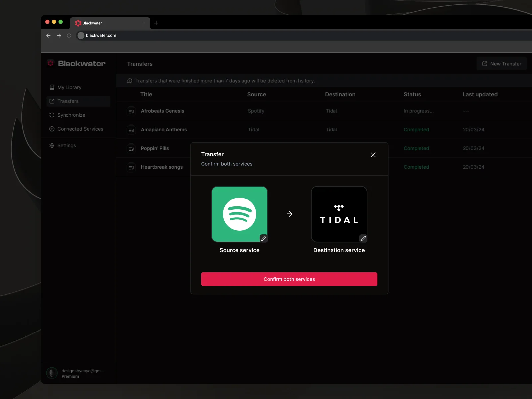The height and width of the screenshot is (399, 532).
Task: Go forward in the browser
Action: [x=59, y=35]
